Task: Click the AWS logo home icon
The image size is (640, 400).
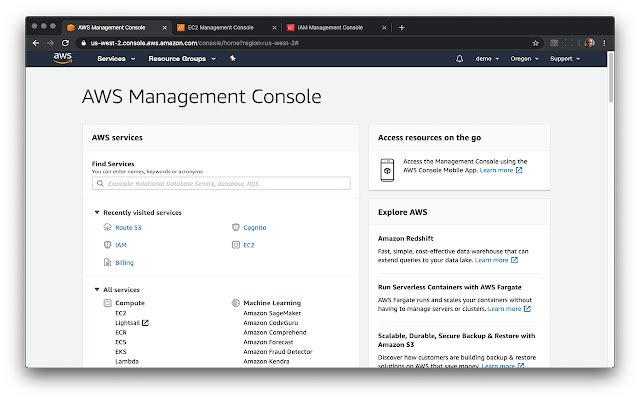Action: coord(62,58)
